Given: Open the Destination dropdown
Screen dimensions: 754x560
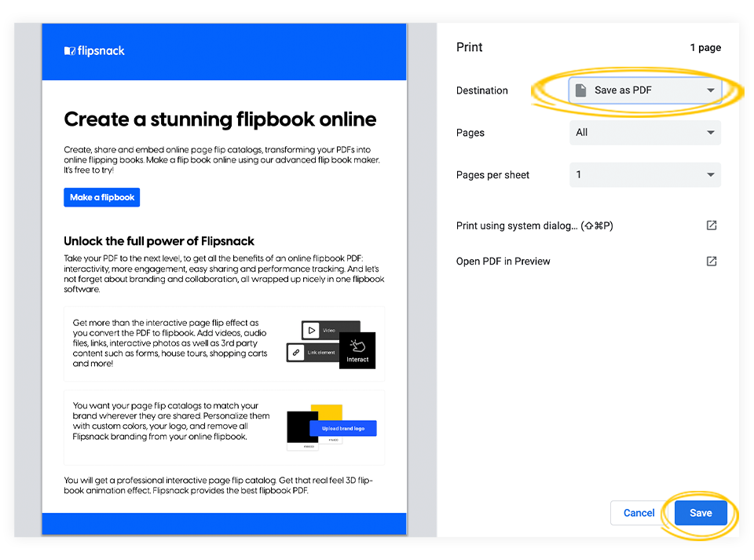Looking at the screenshot, I should pos(644,90).
